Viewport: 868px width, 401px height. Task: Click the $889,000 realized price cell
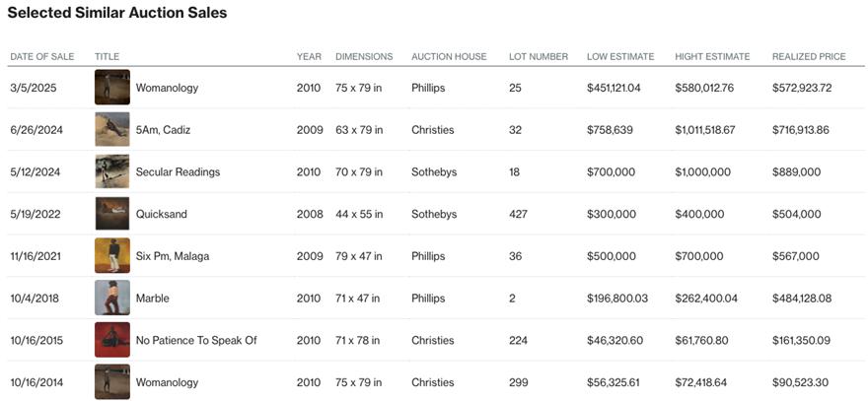coord(797,172)
